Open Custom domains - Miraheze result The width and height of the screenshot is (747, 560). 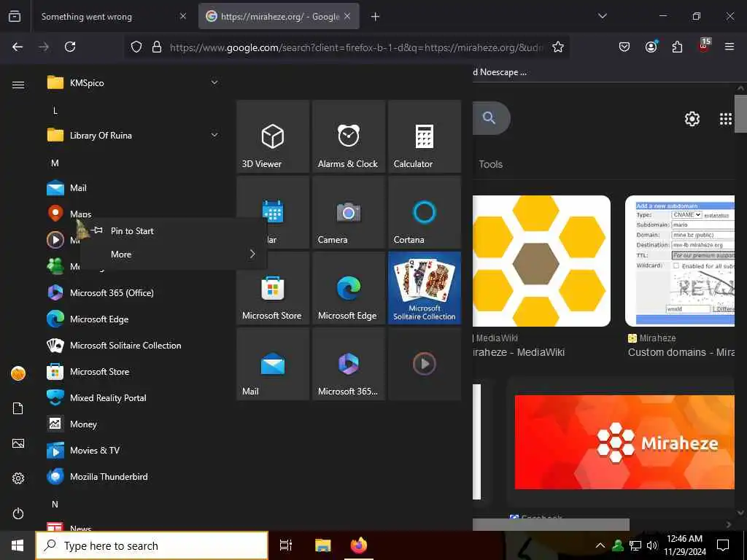click(x=681, y=352)
